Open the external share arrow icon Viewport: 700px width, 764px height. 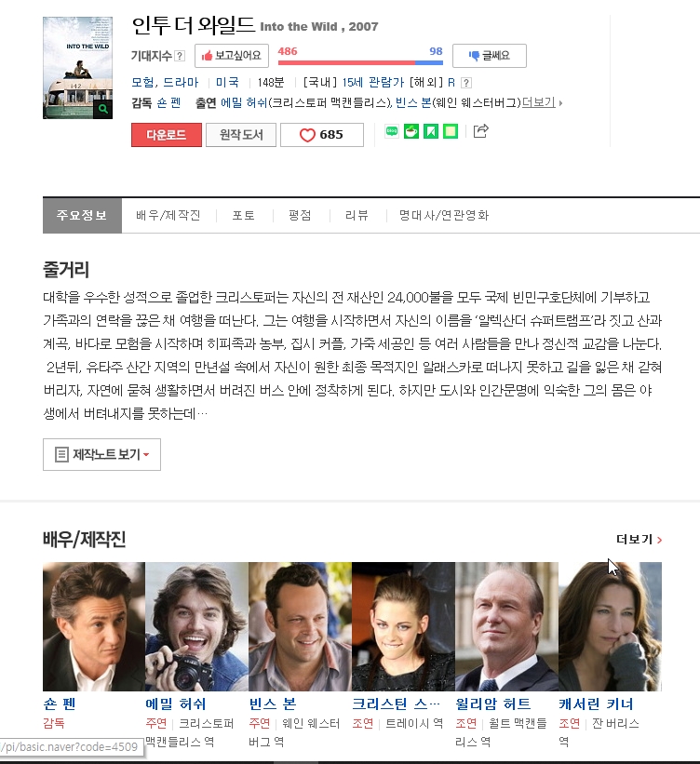point(480,130)
